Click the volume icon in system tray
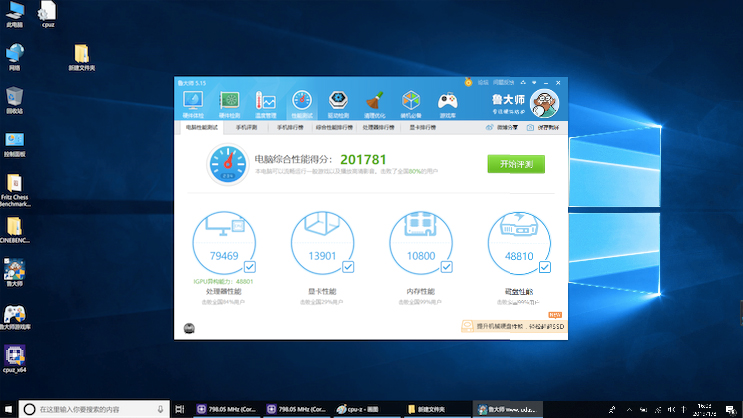This screenshot has height=418, width=743. [671, 409]
